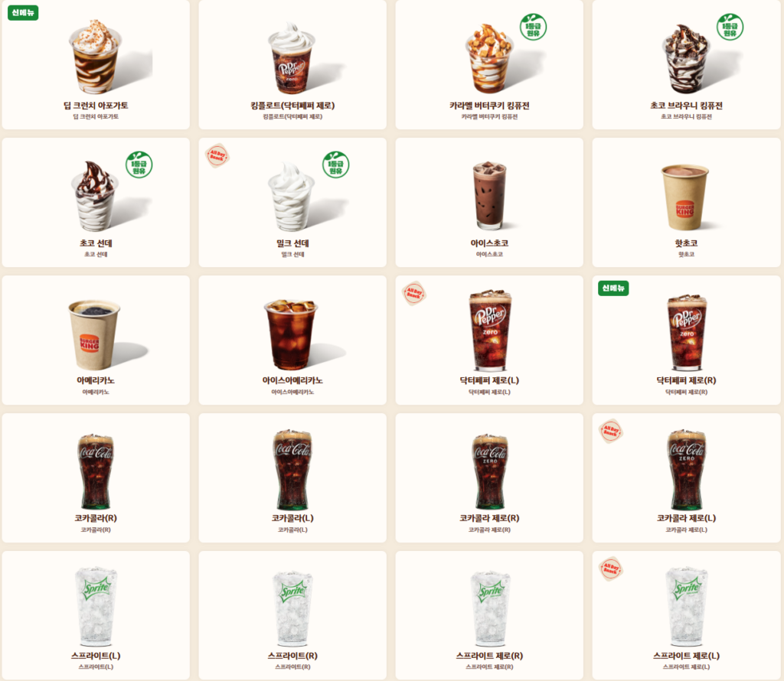Image resolution: width=784 pixels, height=681 pixels.
Task: Choose the 코카콜라(L) glass image
Action: click(x=292, y=469)
